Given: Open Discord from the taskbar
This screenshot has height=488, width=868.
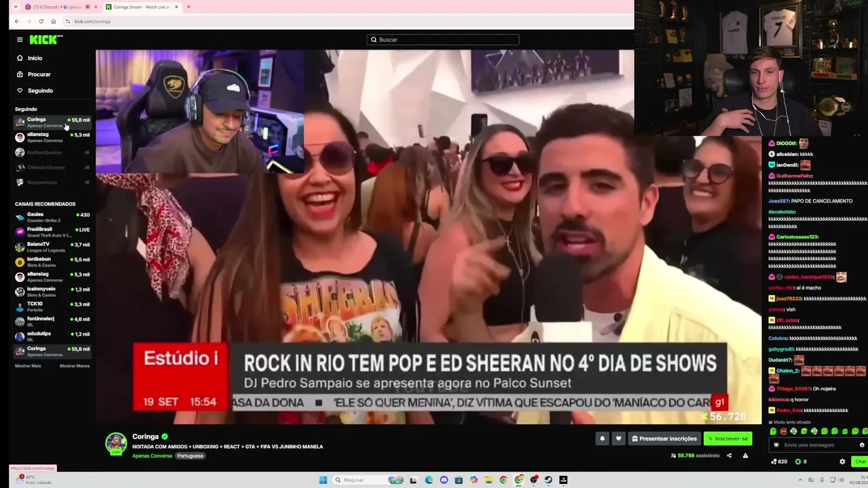Looking at the screenshot, I should point(444,480).
